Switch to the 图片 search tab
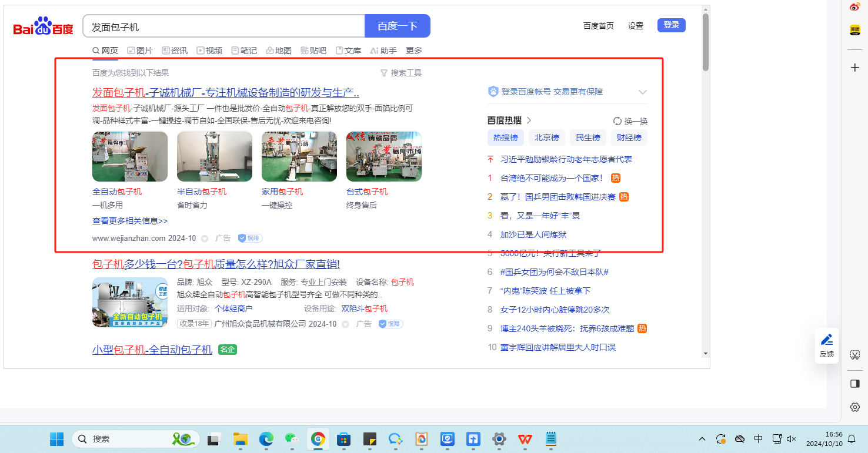This screenshot has width=868, height=453. (x=140, y=51)
